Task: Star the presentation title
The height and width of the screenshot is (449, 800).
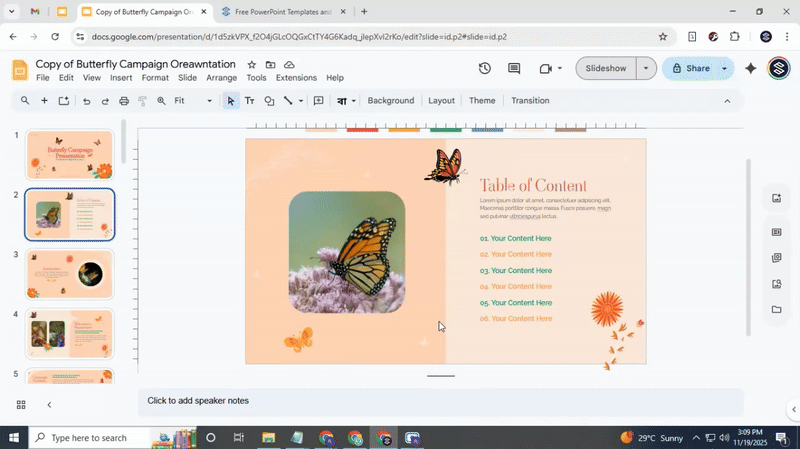Action: point(251,65)
